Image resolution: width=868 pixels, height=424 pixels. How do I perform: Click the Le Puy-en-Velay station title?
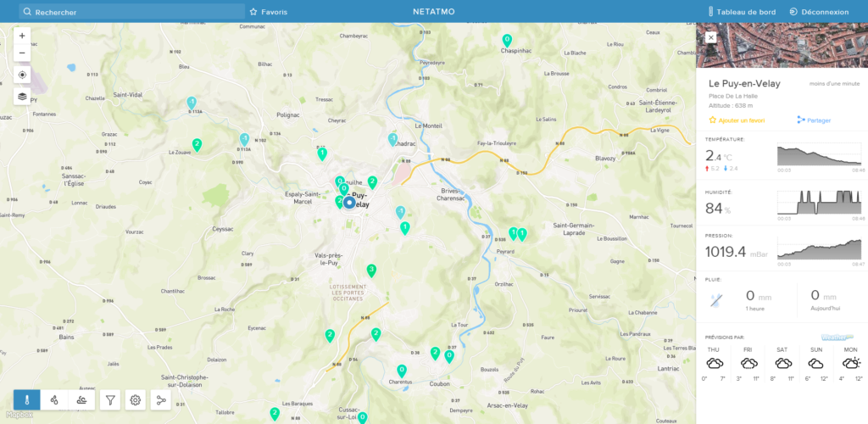point(744,84)
